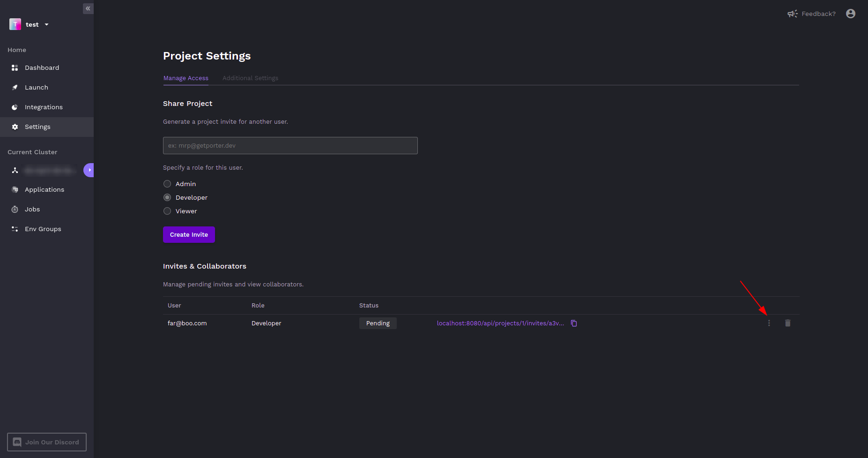
Task: Click the Launch rocket icon
Action: click(x=15, y=88)
